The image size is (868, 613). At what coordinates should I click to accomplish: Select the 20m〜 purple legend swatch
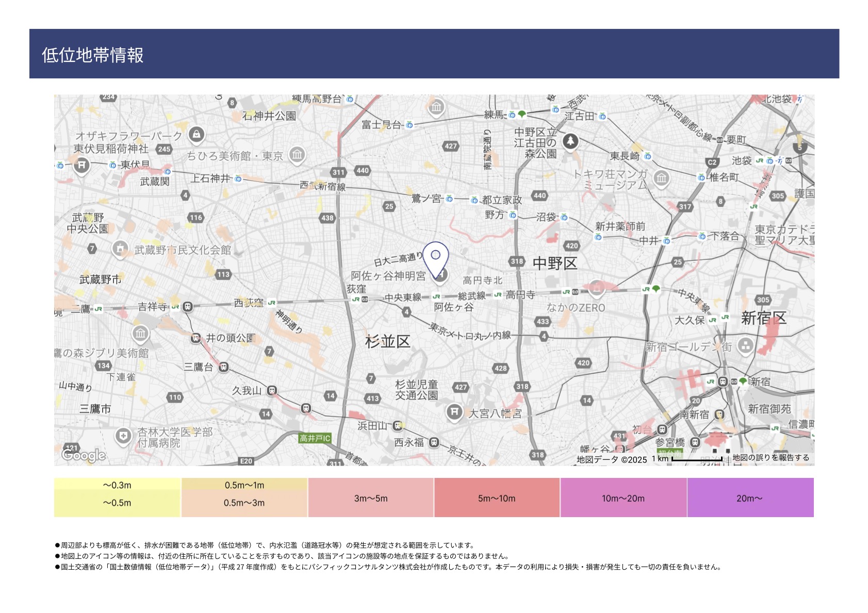(750, 498)
